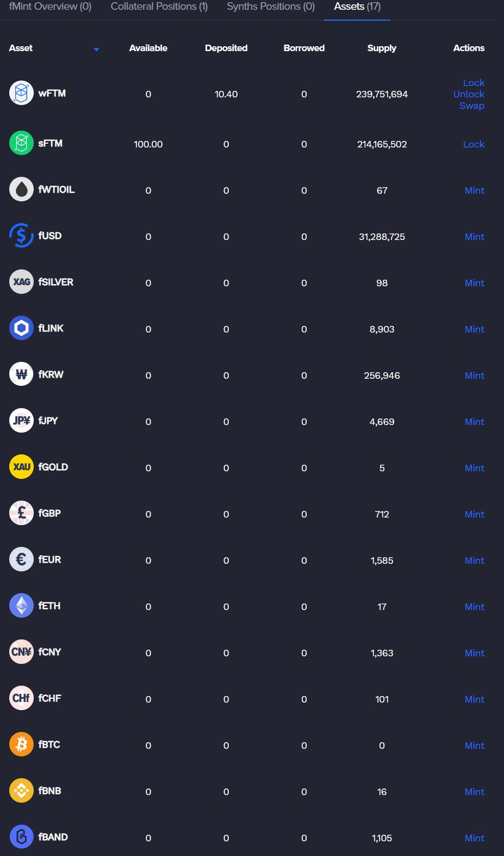Viewport: 504px width, 856px height.
Task: Sort assets using the Asset column arrow
Action: [96, 49]
